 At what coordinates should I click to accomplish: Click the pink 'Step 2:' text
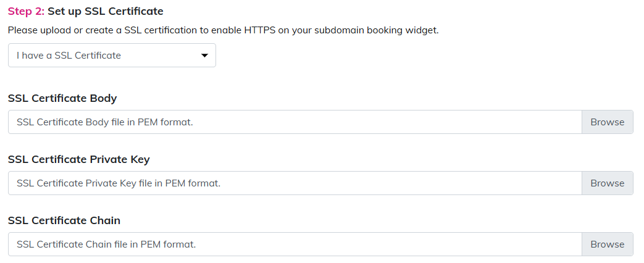27,12
